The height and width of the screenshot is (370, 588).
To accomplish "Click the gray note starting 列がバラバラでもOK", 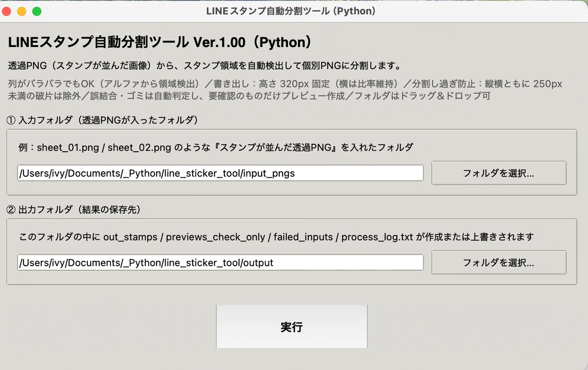I will pos(285,84).
